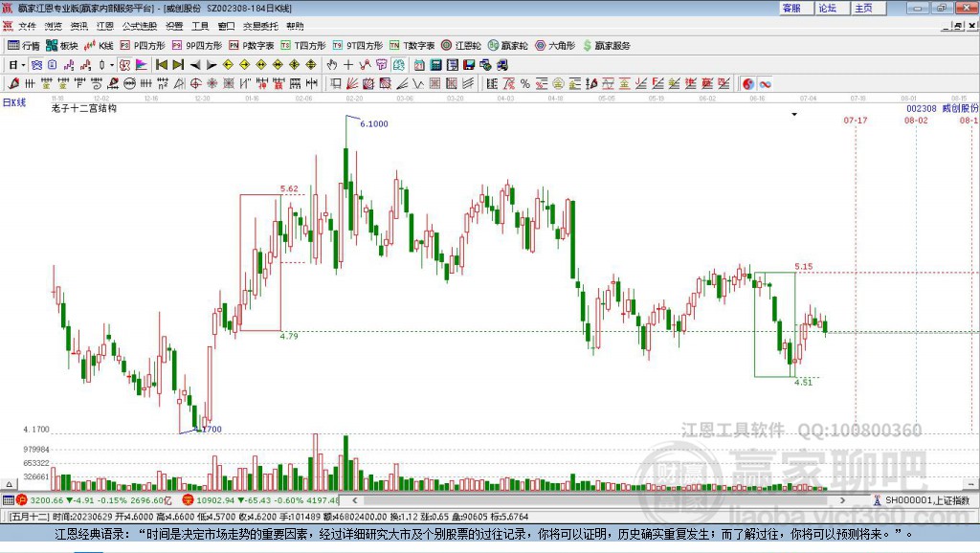Open the 六角形 hexagon tool
This screenshot has height=553, width=980.
pos(555,46)
